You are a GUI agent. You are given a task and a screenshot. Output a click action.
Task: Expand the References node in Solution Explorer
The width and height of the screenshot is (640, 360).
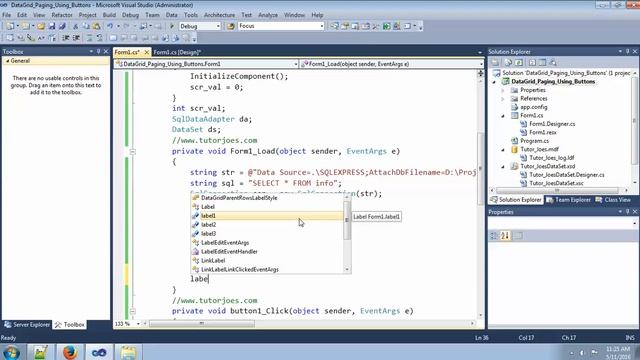pyautogui.click(x=503, y=98)
